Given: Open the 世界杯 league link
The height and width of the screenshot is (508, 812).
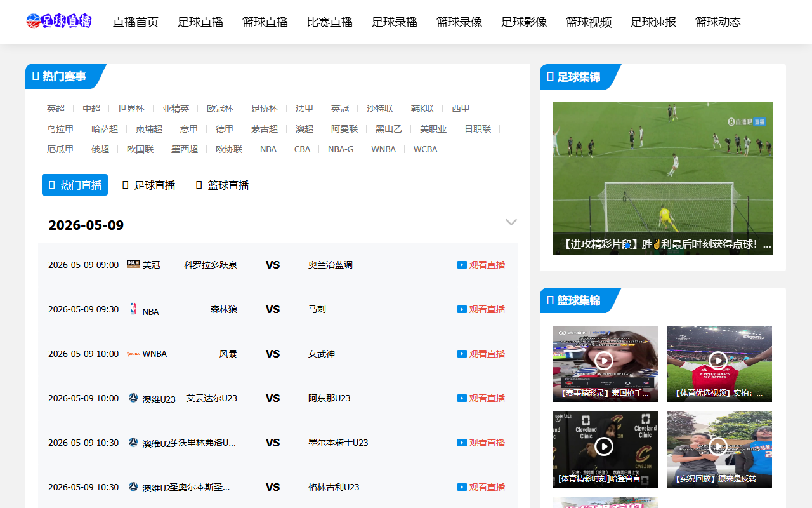Looking at the screenshot, I should [x=131, y=109].
